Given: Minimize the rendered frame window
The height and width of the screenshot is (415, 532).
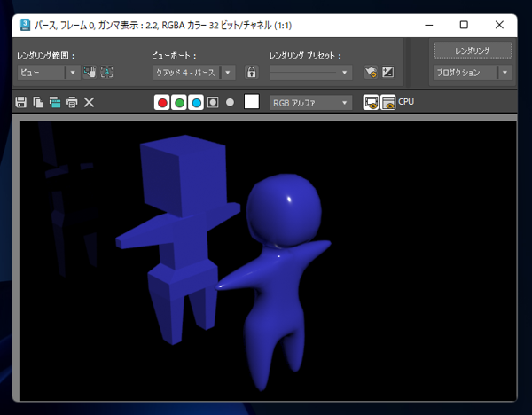Looking at the screenshot, I should (429, 25).
